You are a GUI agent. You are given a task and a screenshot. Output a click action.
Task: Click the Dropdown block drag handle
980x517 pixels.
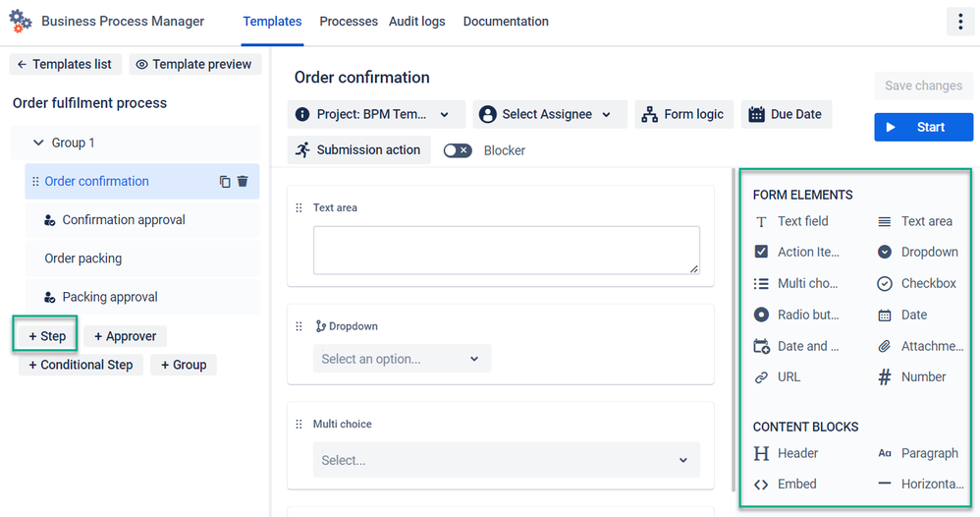tap(299, 326)
